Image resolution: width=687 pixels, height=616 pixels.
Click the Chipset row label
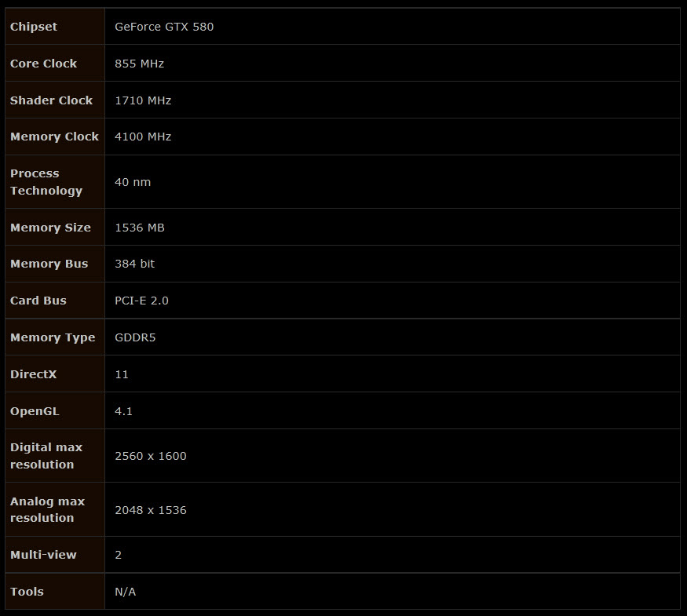34,27
